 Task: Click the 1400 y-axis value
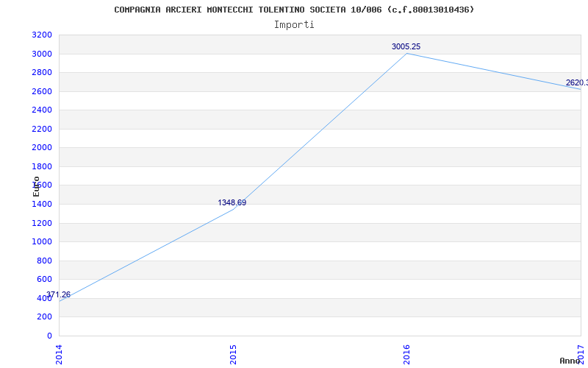tap(42, 205)
